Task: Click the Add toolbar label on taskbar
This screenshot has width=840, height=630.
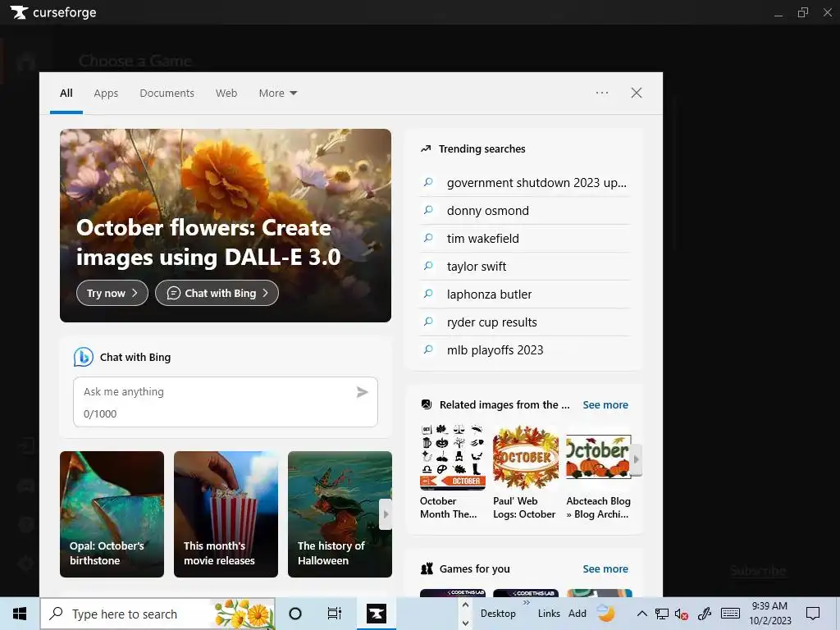Action: click(577, 614)
